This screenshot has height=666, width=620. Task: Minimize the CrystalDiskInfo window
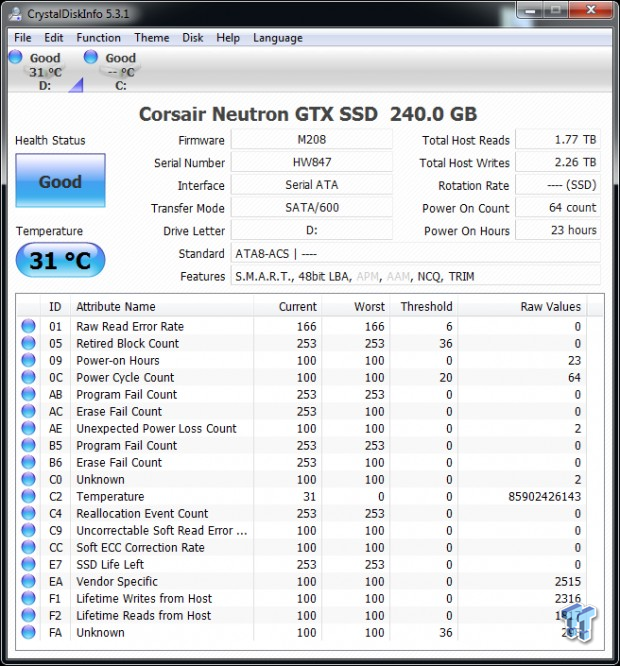click(x=530, y=10)
